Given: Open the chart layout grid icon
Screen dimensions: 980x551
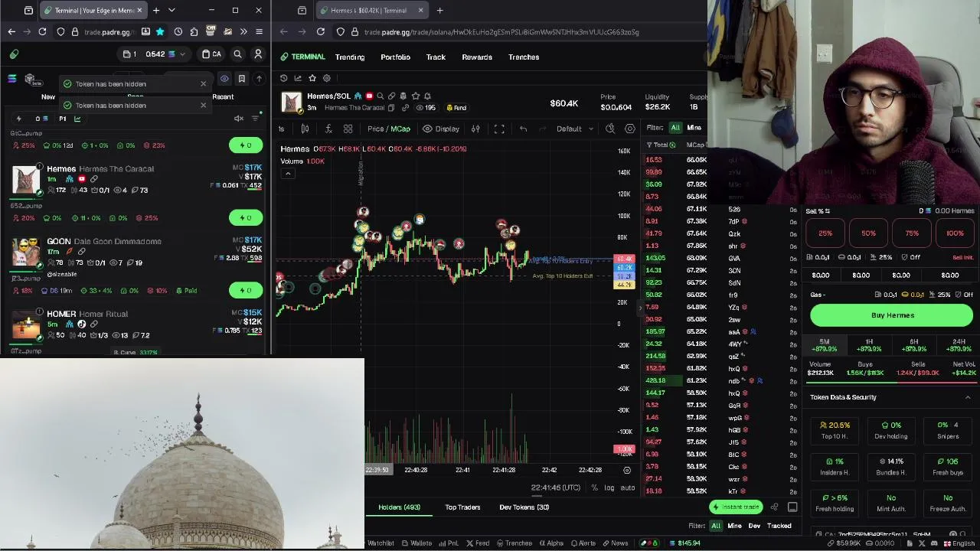Looking at the screenshot, I should pos(348,129).
